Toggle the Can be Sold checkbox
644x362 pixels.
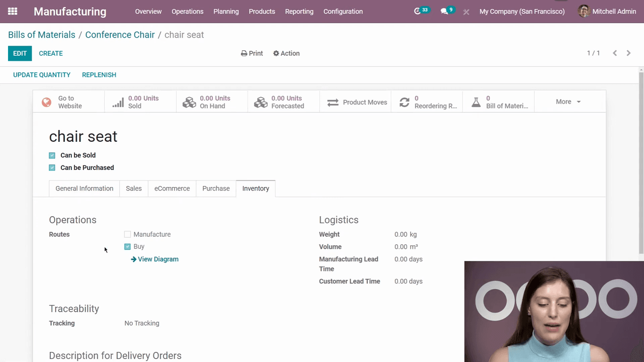tap(52, 155)
